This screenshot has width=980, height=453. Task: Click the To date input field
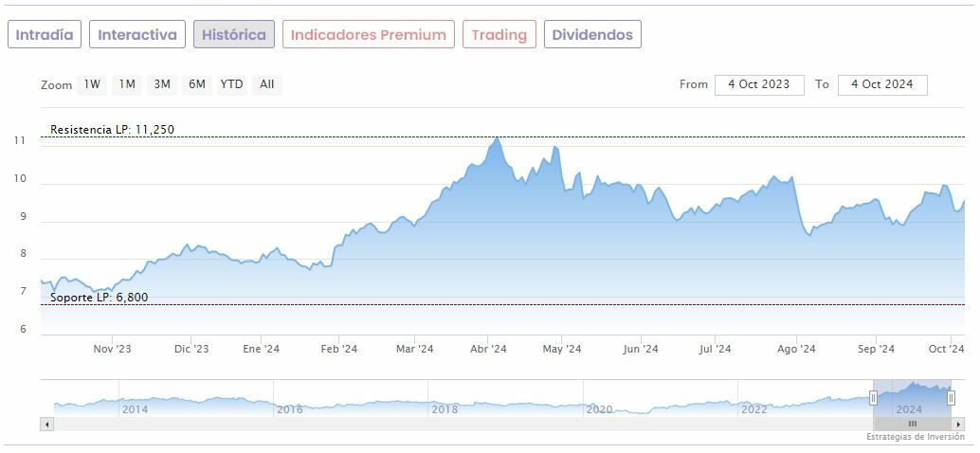882,84
